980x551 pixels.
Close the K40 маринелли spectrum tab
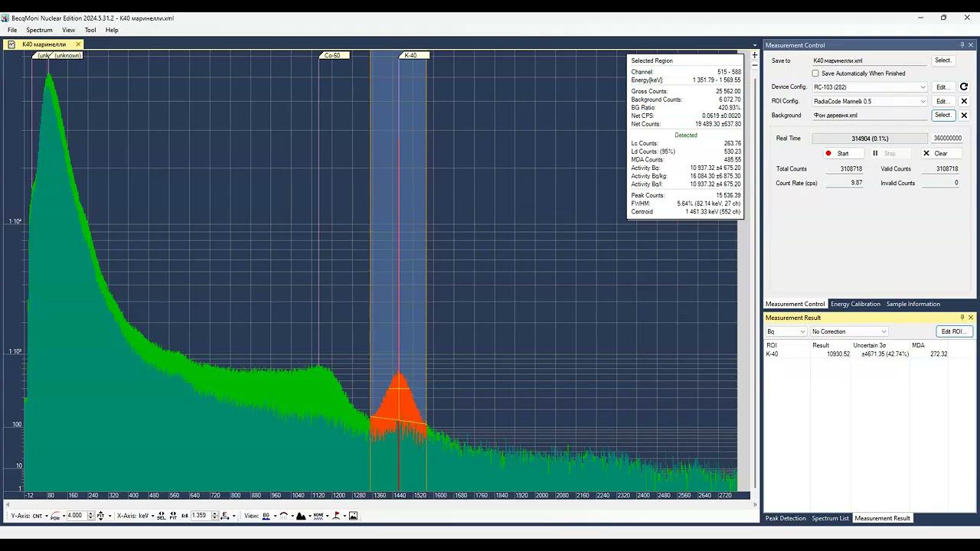point(78,44)
